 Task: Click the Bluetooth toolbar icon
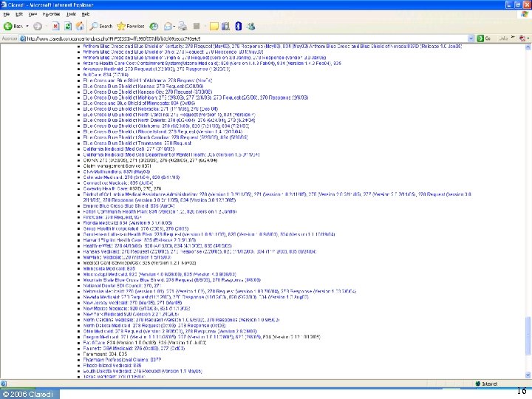[238, 26]
